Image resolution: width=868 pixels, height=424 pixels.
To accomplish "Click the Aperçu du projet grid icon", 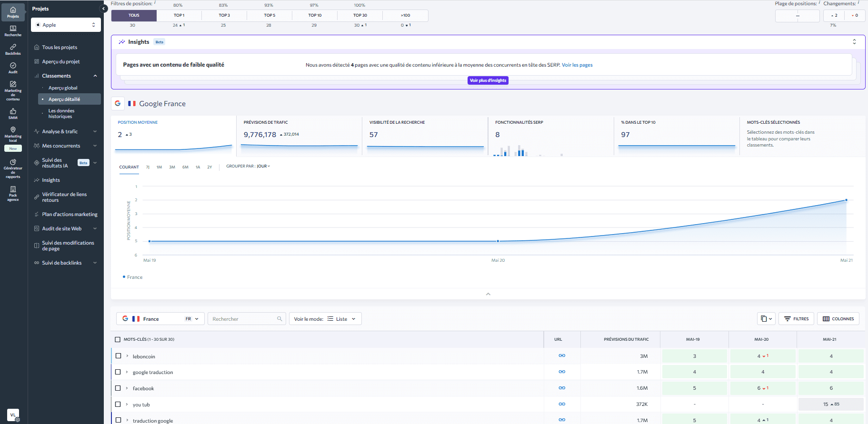I will 37,61.
